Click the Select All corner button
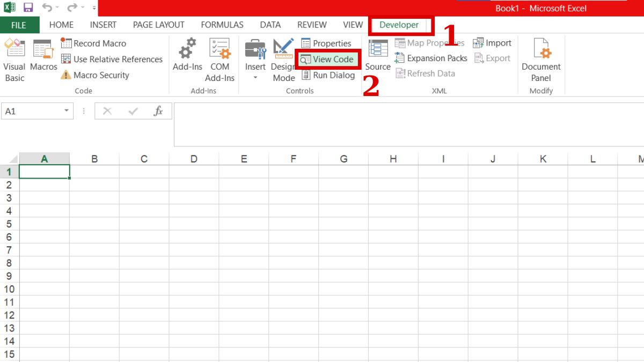This screenshot has height=362, width=644. (x=10, y=159)
